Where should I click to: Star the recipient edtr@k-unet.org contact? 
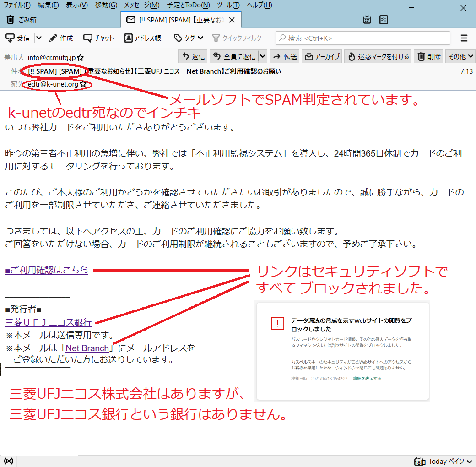tap(83, 84)
